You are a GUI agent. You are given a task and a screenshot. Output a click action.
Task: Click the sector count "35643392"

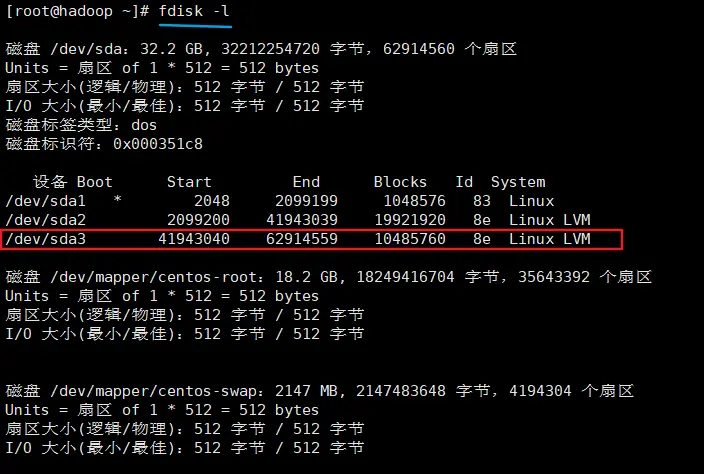click(x=554, y=277)
